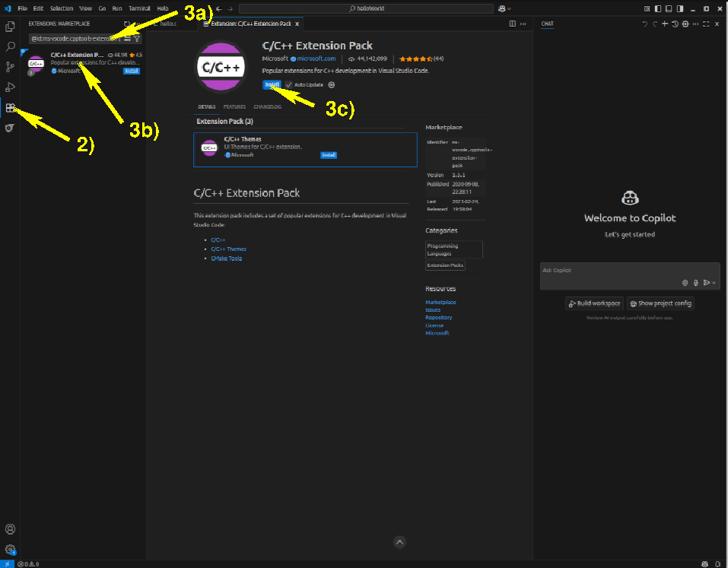This screenshot has height=568, width=728.
Task: Start a new chat with plus icon
Action: click(665, 24)
